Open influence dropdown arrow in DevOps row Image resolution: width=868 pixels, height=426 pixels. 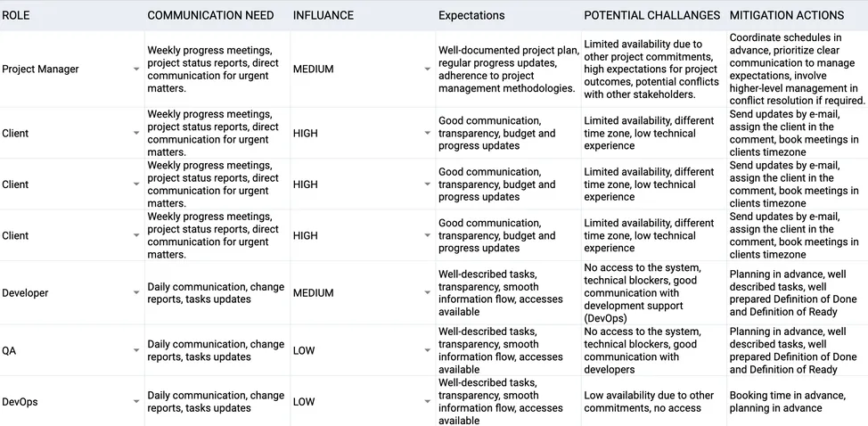click(428, 402)
